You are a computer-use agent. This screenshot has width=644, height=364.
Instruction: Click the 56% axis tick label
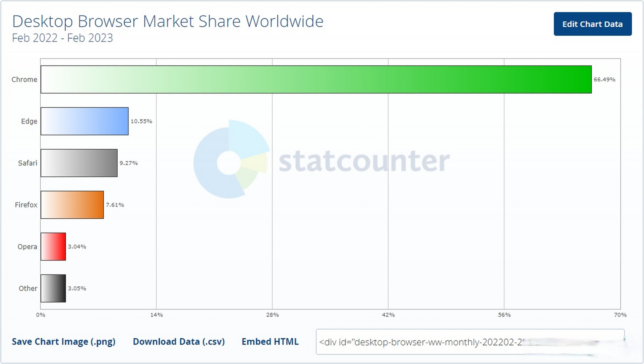pyautogui.click(x=504, y=315)
